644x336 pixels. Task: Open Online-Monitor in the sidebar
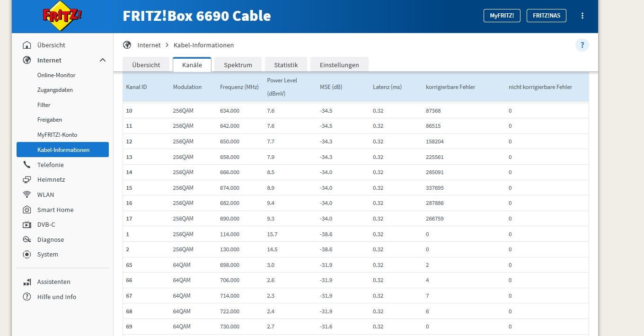(56, 75)
